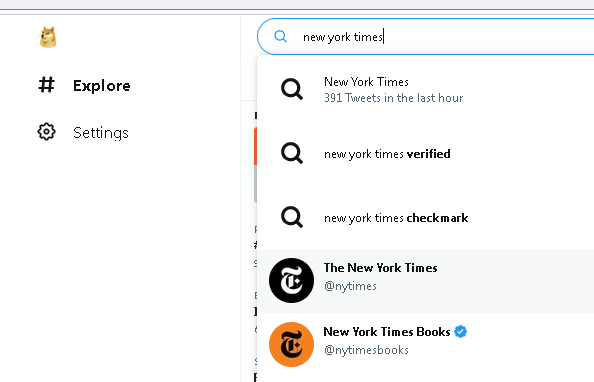Click the @nytimesbooks handle
Viewport: 594px width, 382px height.
[366, 350]
